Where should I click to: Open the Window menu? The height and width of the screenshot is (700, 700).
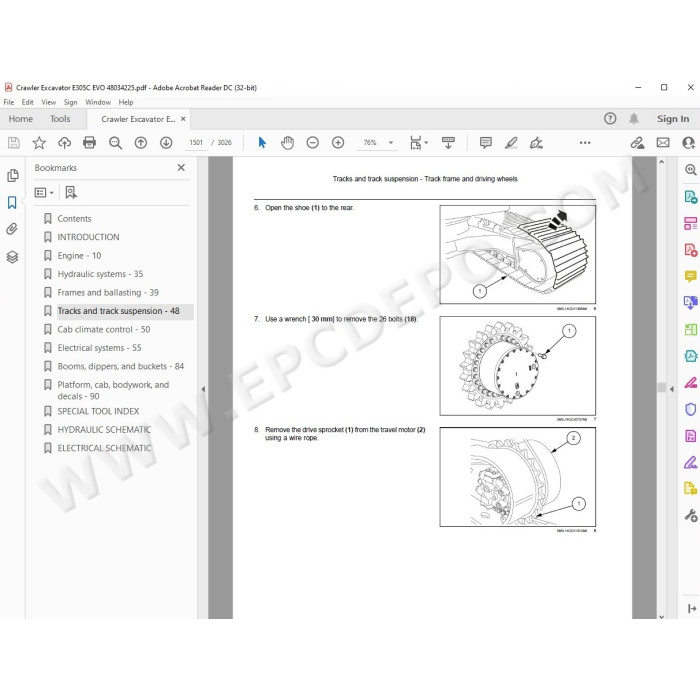coord(98,102)
